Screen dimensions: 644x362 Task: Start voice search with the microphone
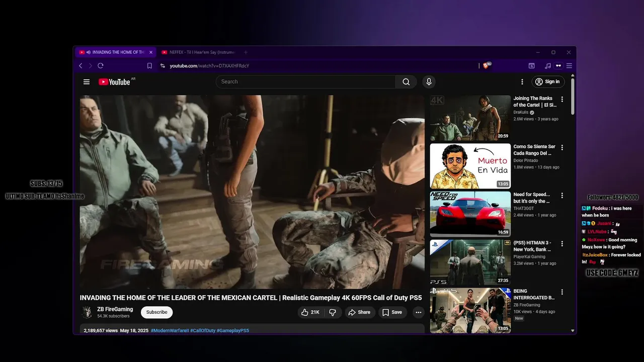(x=429, y=82)
